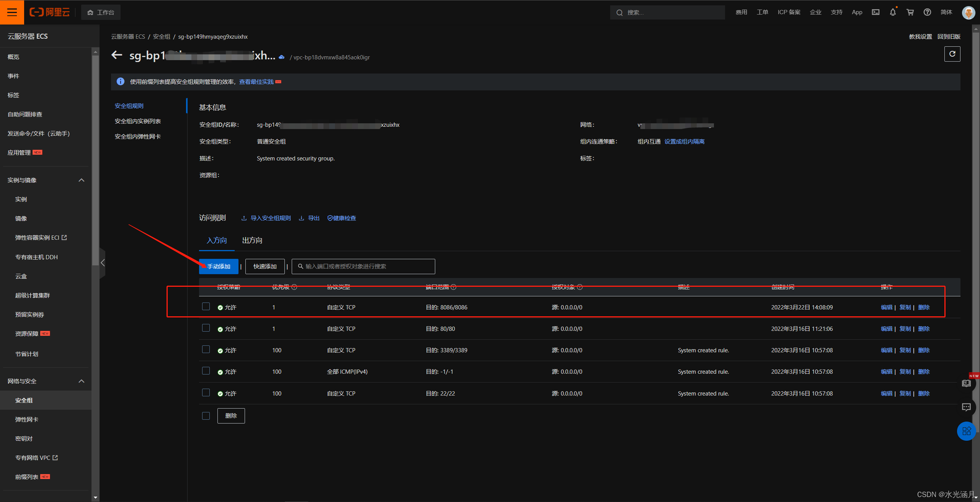Open the user avatar menu

click(x=969, y=13)
